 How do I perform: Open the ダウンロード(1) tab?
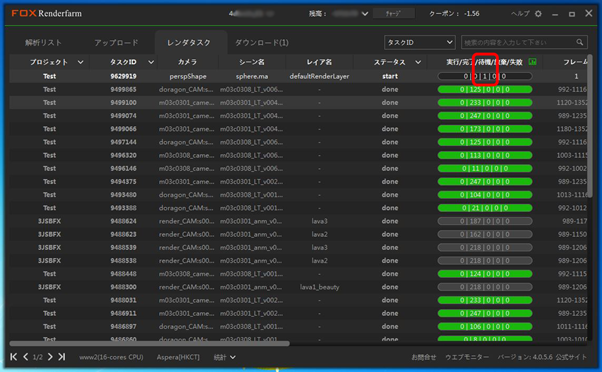tap(262, 43)
